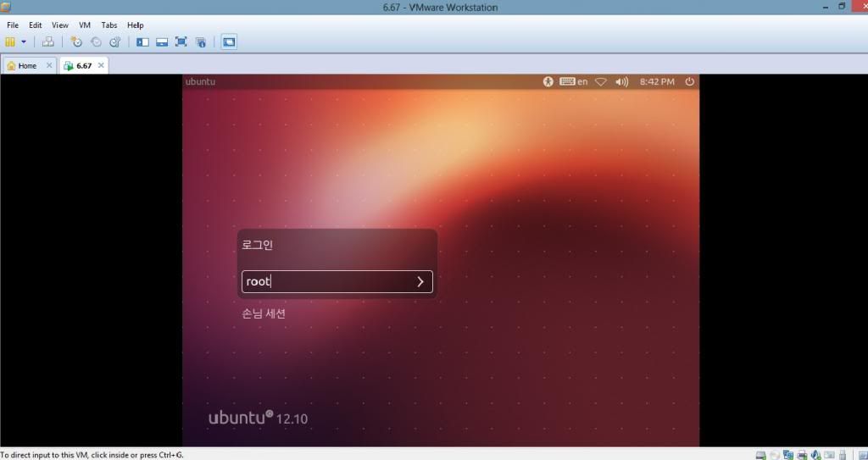Open the Help menu

pyautogui.click(x=135, y=25)
